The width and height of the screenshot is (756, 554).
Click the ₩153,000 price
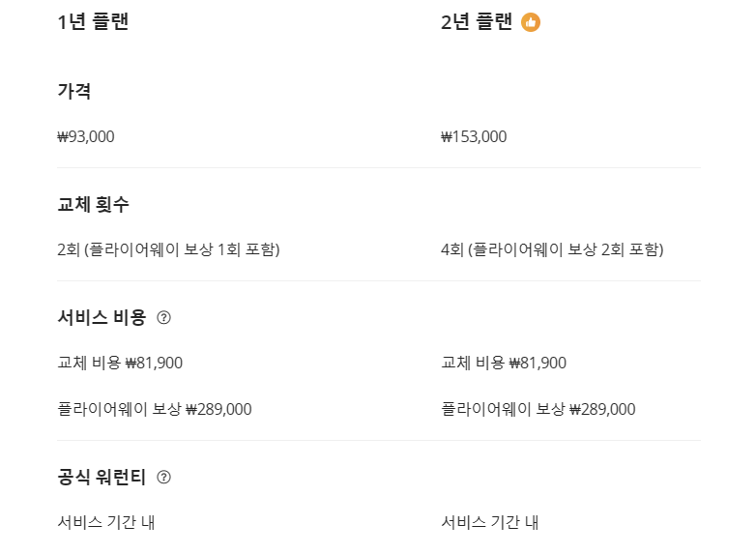click(474, 136)
